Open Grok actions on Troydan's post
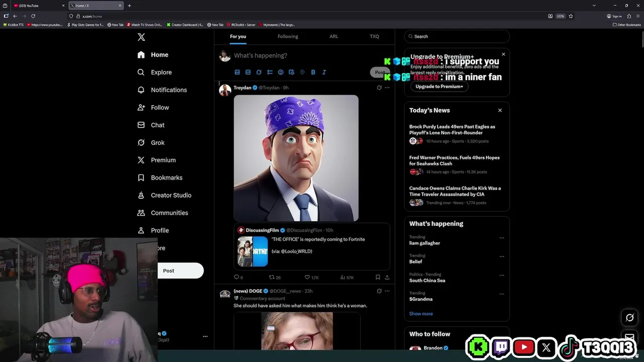The width and height of the screenshot is (644, 362). click(x=379, y=87)
